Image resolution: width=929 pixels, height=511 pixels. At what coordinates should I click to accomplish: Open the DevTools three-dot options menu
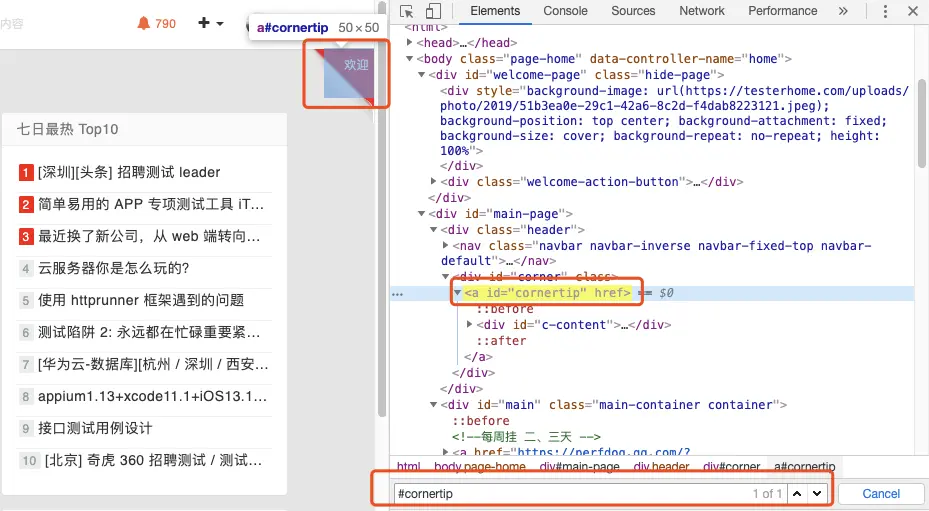pos(885,11)
